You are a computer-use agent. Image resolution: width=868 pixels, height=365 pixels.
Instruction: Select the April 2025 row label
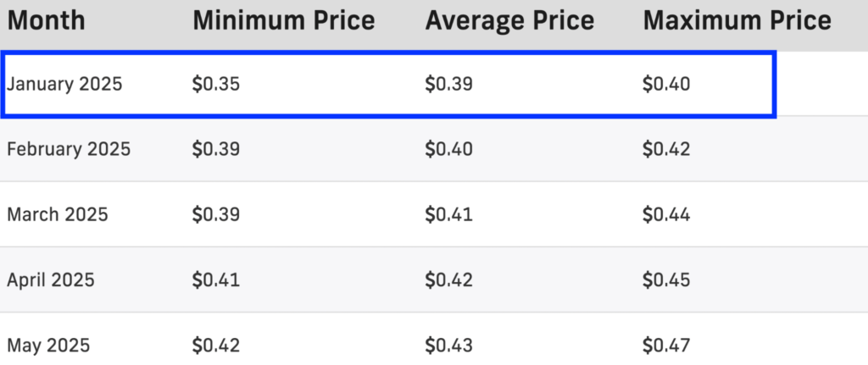pos(51,279)
